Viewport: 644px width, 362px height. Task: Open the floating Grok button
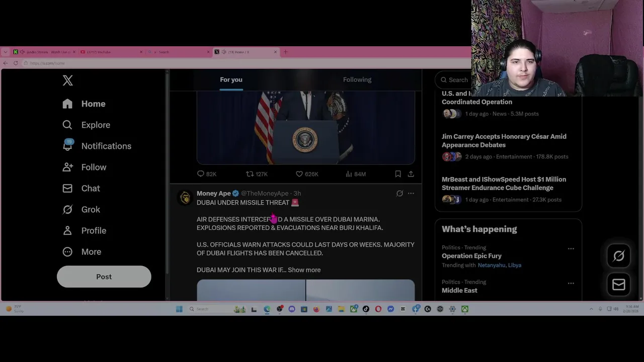point(619,256)
